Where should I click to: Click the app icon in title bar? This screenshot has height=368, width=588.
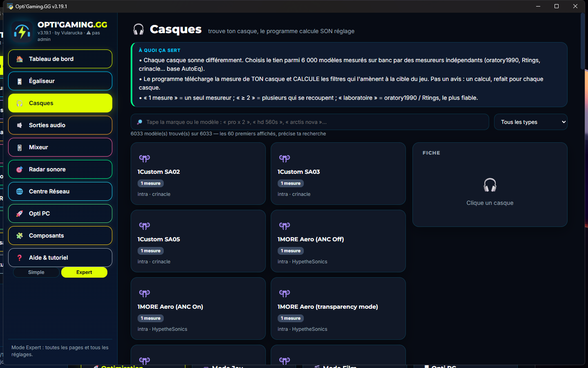click(x=10, y=6)
